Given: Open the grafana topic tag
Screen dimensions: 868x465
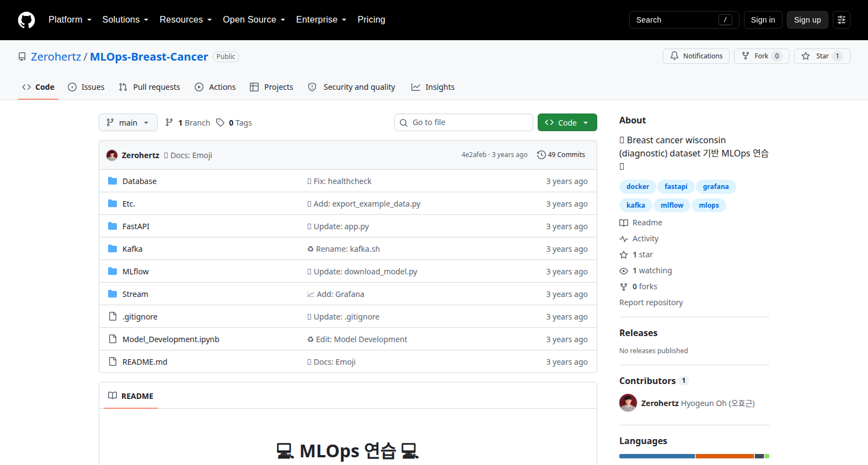Looking at the screenshot, I should 716,187.
